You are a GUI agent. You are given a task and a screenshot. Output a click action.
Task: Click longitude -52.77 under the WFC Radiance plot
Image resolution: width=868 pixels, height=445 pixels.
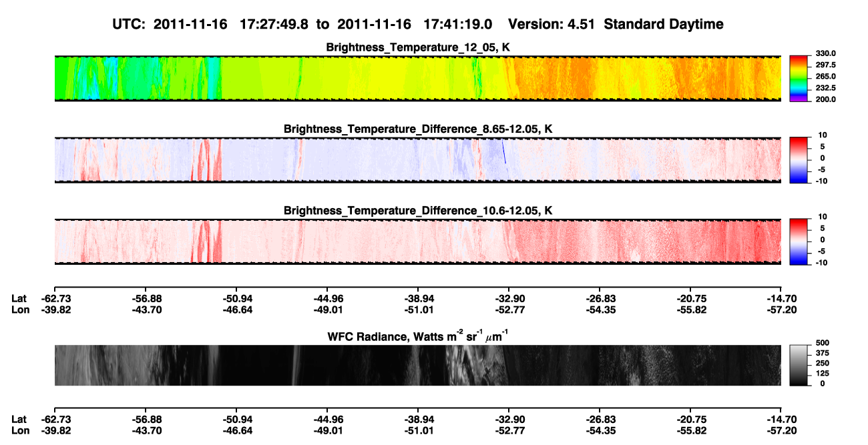click(509, 431)
